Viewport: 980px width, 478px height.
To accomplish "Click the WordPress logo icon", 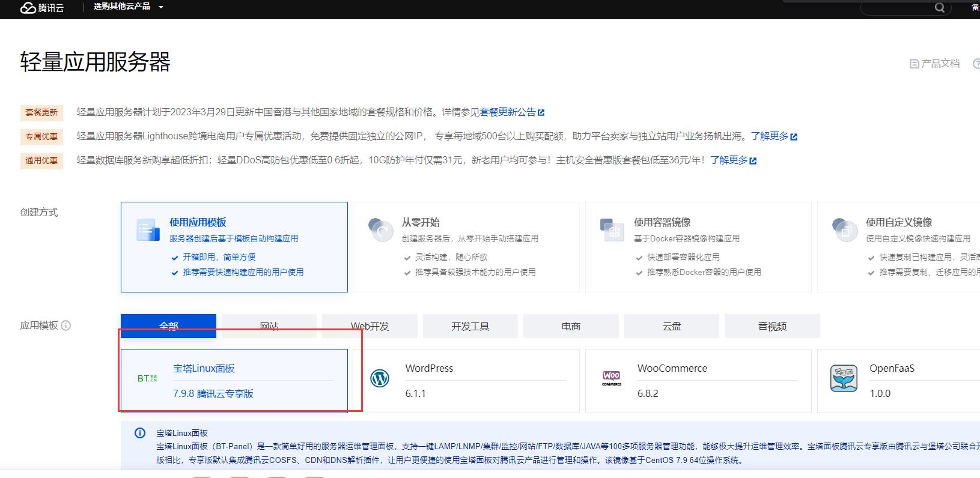I will pyautogui.click(x=380, y=378).
